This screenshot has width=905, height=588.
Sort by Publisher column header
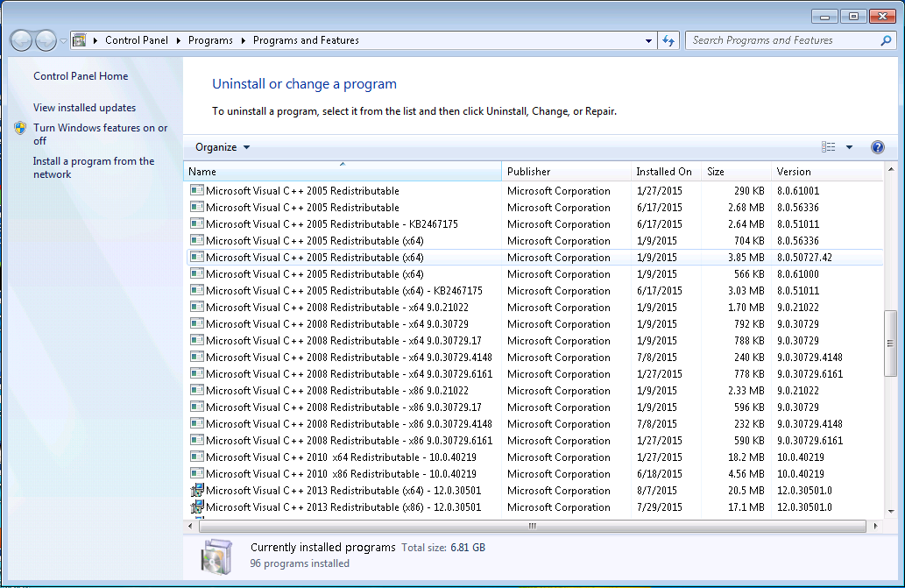coord(566,172)
